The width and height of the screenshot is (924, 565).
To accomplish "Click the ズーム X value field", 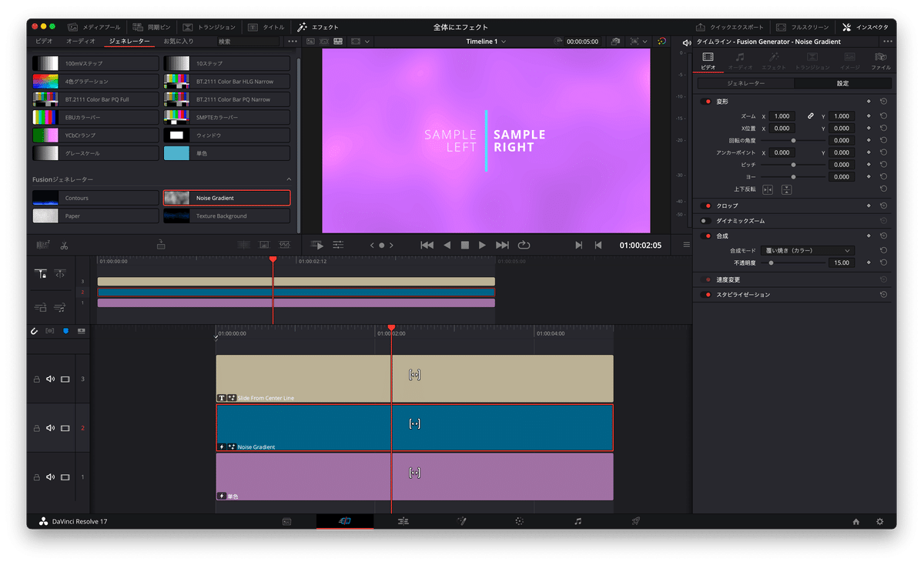I will [782, 116].
